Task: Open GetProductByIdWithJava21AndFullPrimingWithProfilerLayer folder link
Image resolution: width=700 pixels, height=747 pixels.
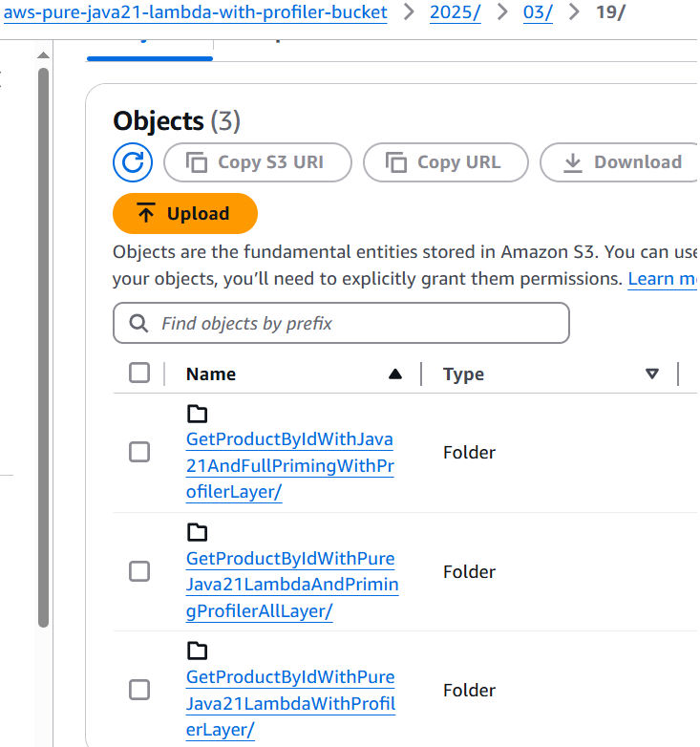Action: tap(290, 465)
